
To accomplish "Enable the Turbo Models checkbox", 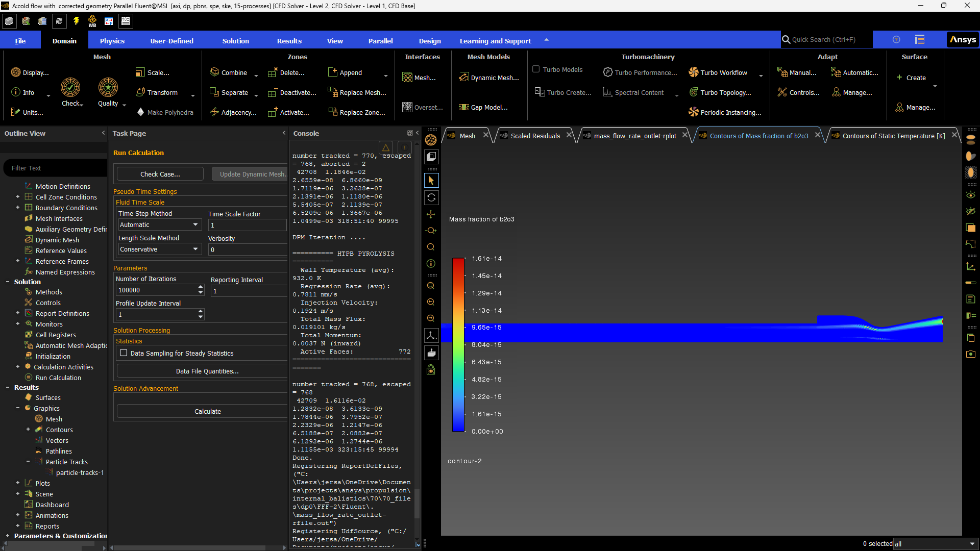I will tap(536, 69).
